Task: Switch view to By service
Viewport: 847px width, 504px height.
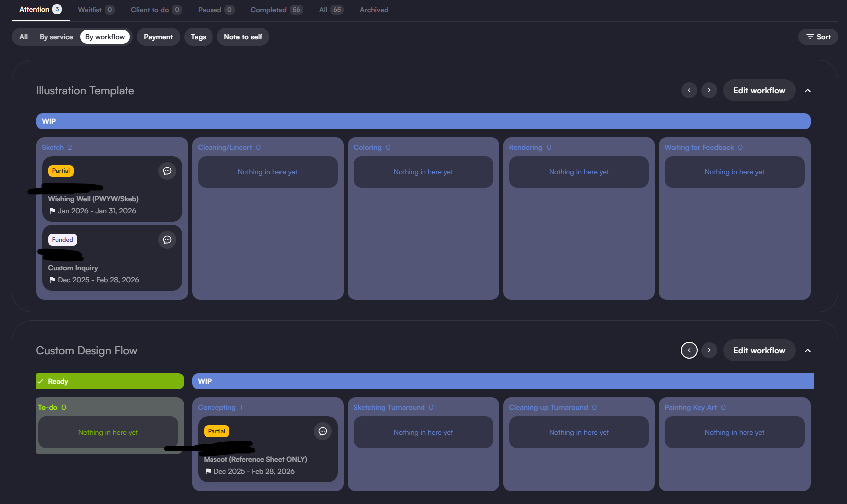Action: [56, 37]
